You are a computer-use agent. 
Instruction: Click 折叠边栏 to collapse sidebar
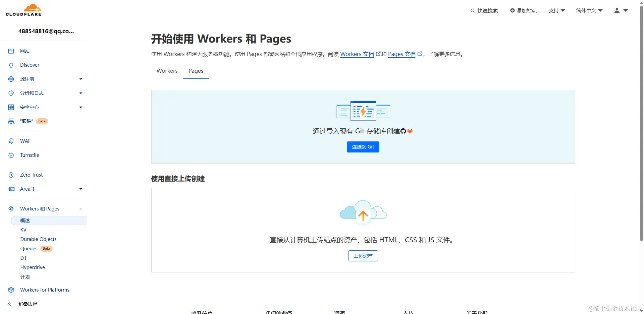click(28, 304)
